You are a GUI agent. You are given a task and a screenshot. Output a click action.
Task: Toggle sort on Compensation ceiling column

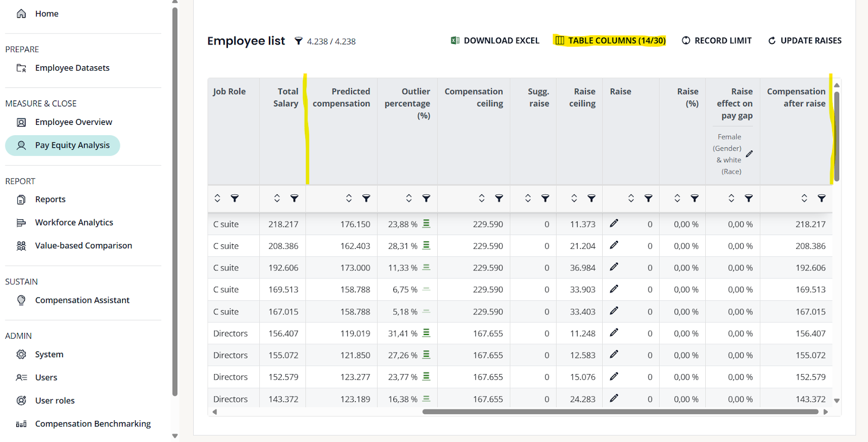point(481,198)
